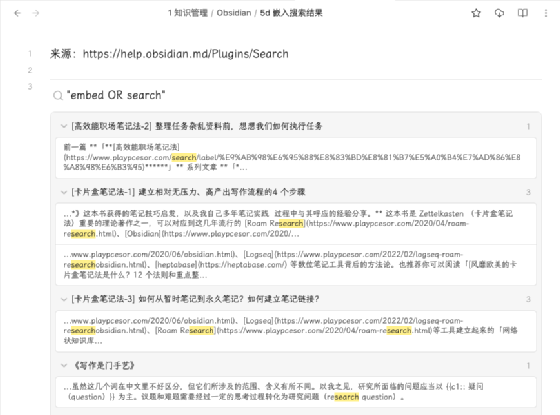Image resolution: width=560 pixels, height=415 pixels.
Task: Navigate forward with the right arrow
Action: tap(36, 13)
